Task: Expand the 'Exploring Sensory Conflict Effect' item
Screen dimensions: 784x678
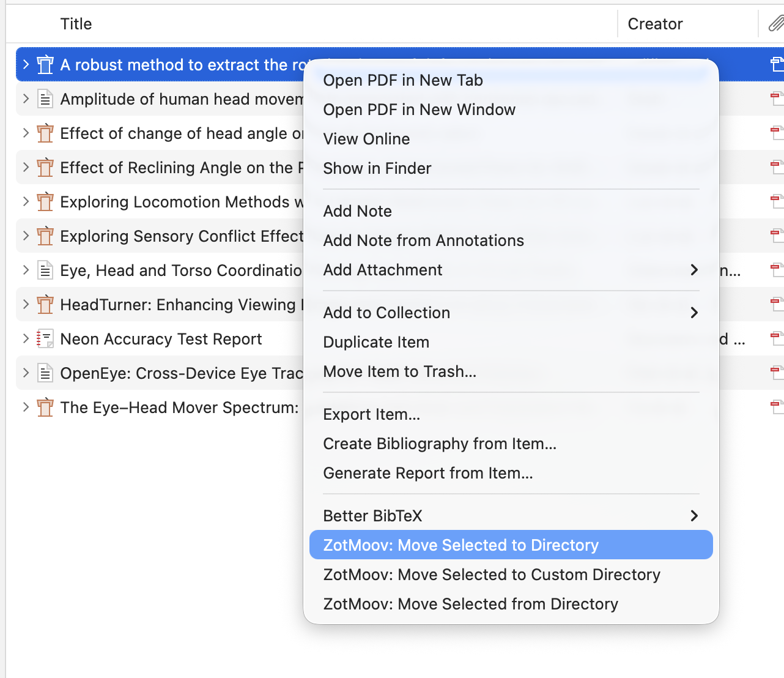Action: click(x=26, y=236)
